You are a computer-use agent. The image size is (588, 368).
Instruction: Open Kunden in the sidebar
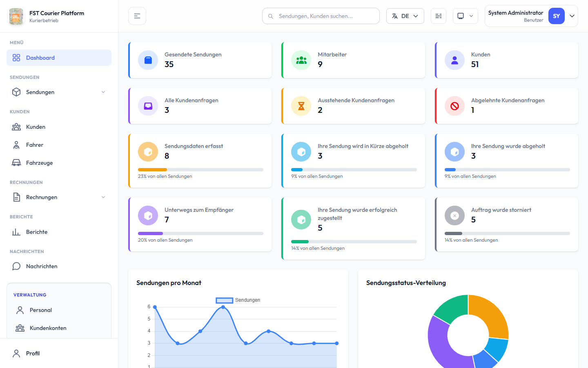click(x=59, y=127)
